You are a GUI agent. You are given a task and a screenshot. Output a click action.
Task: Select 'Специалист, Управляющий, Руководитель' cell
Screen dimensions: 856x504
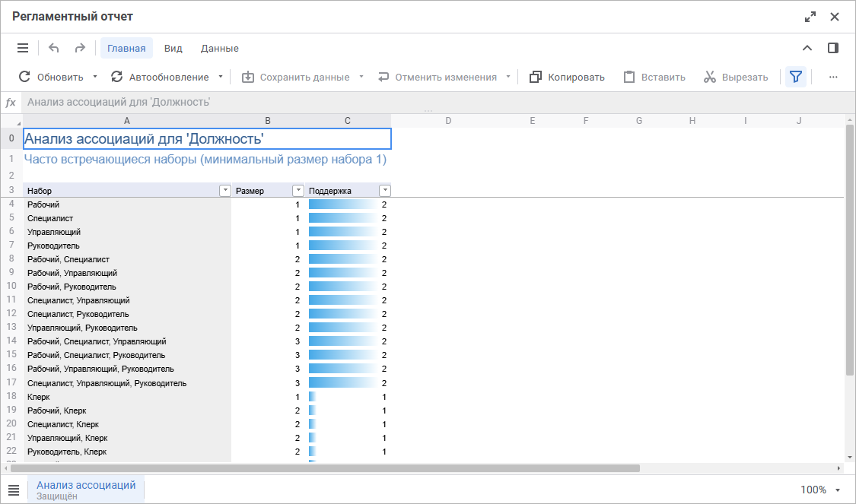click(126, 383)
